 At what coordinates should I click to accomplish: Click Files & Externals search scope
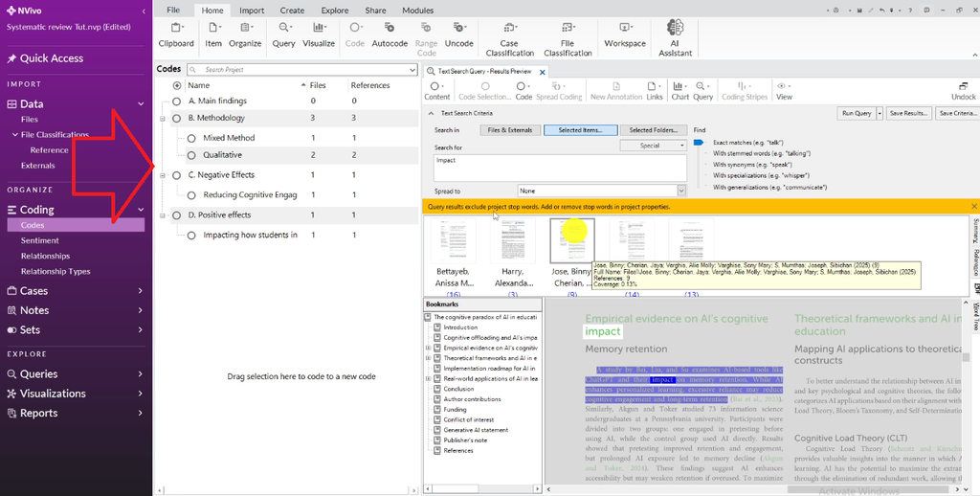coord(510,130)
